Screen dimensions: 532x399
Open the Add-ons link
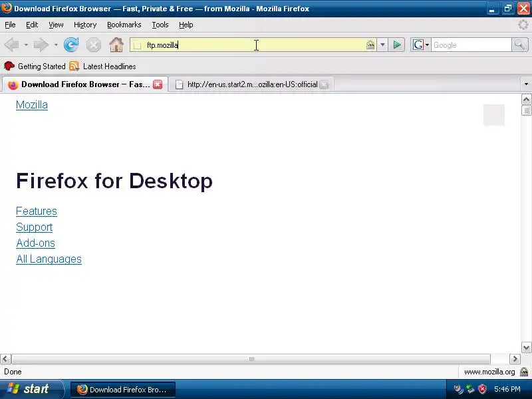coord(35,243)
